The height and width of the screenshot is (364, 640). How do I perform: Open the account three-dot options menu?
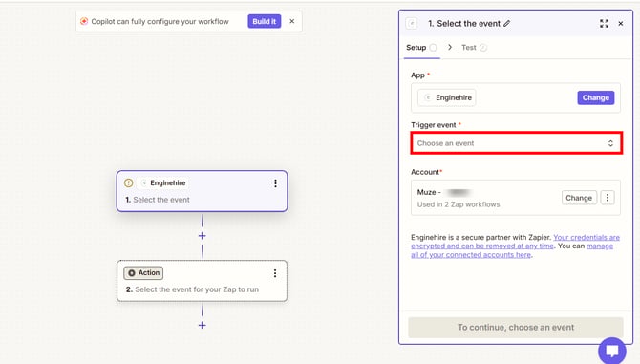point(608,198)
